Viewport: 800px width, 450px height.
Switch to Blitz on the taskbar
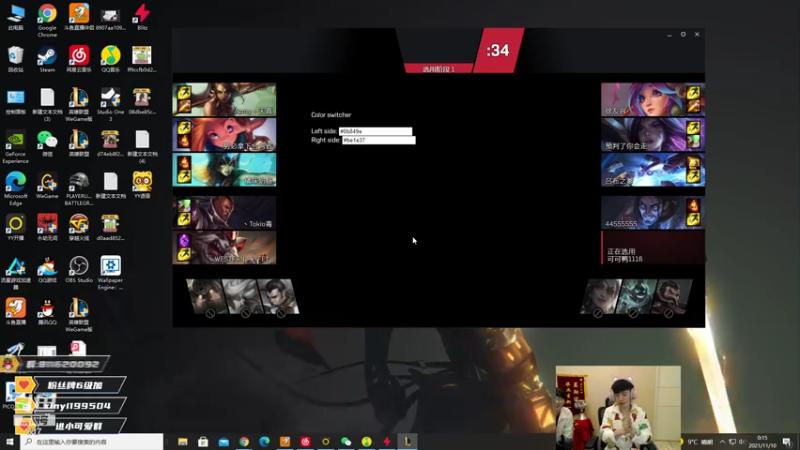point(387,441)
